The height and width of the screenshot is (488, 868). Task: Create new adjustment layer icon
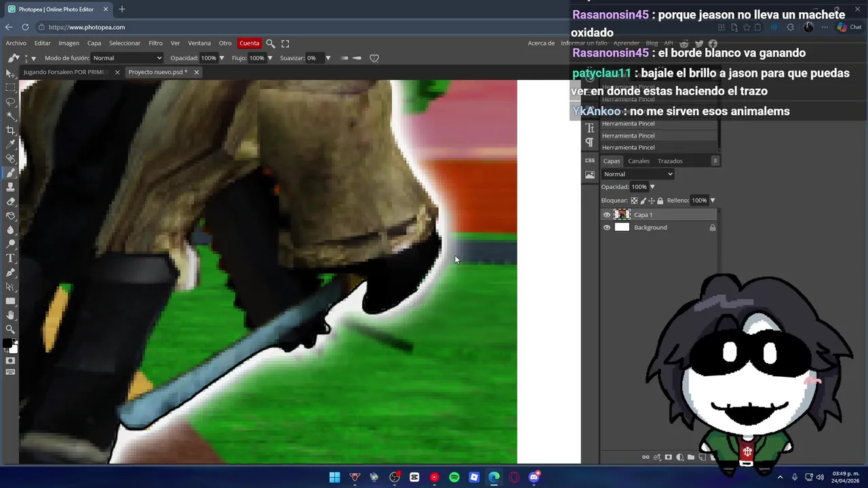[x=679, y=457]
